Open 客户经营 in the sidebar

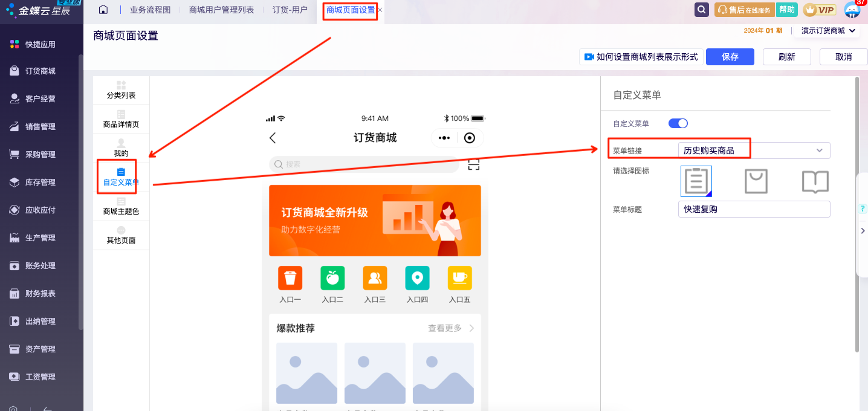tap(40, 99)
